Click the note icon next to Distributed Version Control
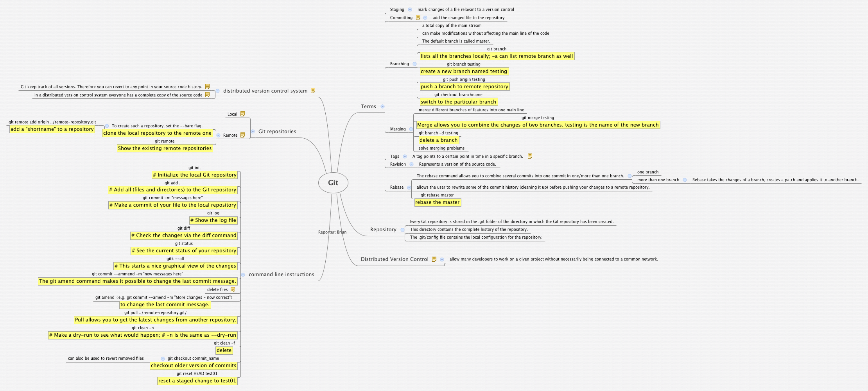The height and width of the screenshot is (391, 868). tap(435, 259)
